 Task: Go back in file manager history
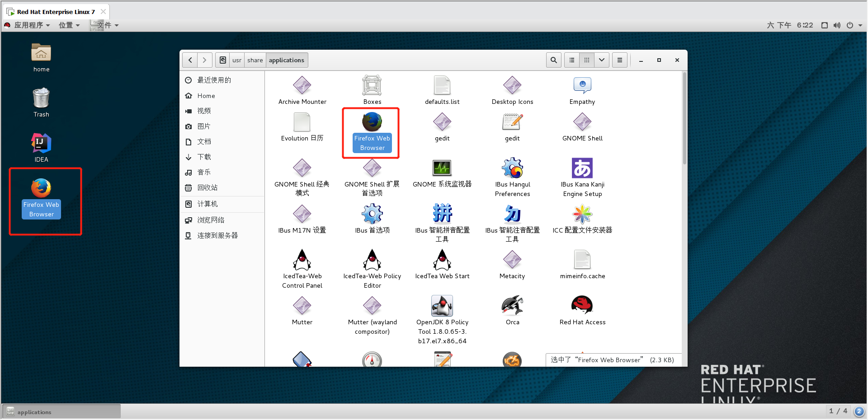point(190,60)
